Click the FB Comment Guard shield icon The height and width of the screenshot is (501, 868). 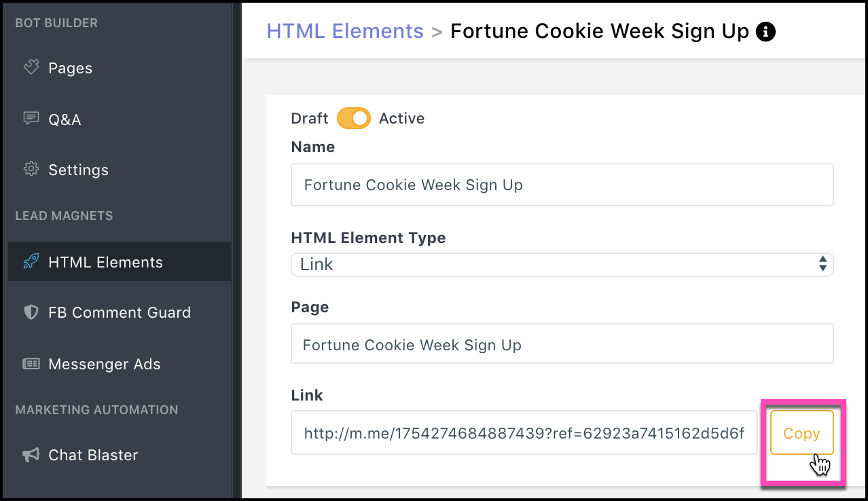(31, 312)
